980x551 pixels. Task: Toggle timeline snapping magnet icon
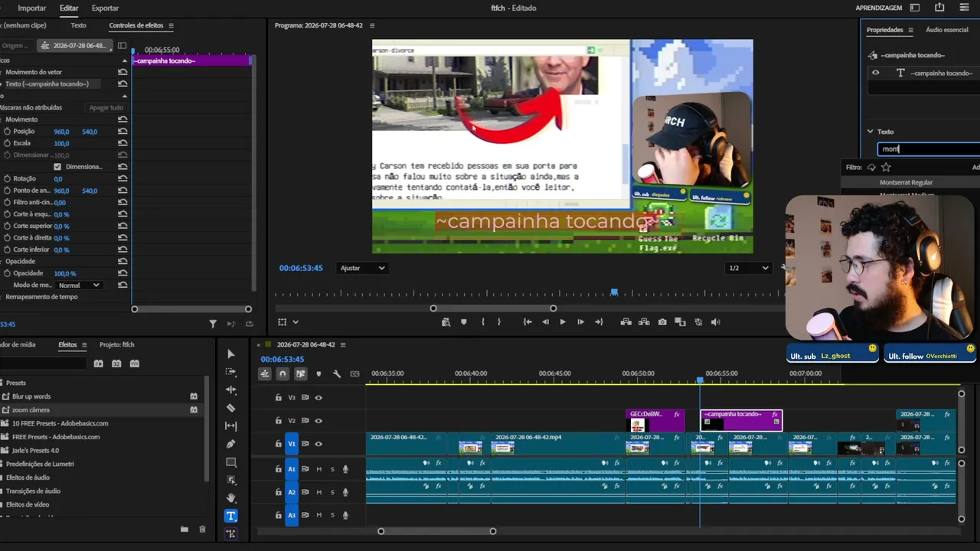[283, 373]
